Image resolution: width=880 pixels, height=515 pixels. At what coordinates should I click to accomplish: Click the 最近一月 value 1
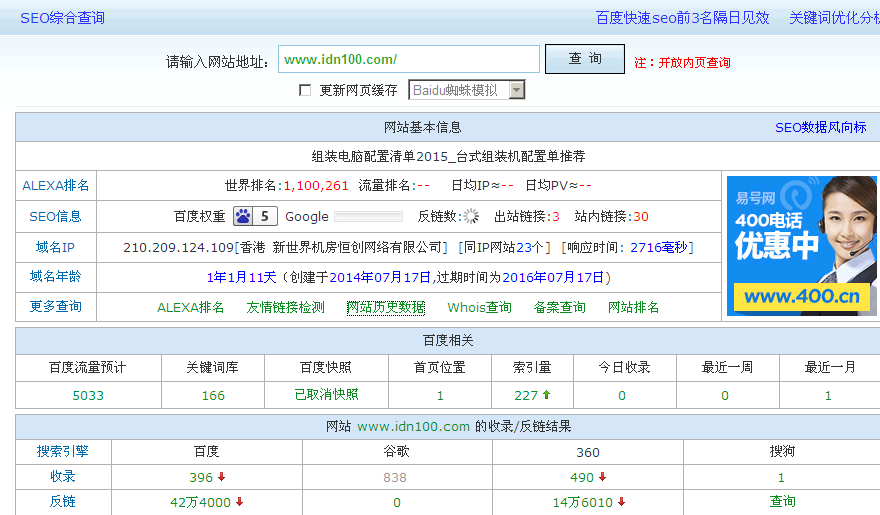[828, 396]
